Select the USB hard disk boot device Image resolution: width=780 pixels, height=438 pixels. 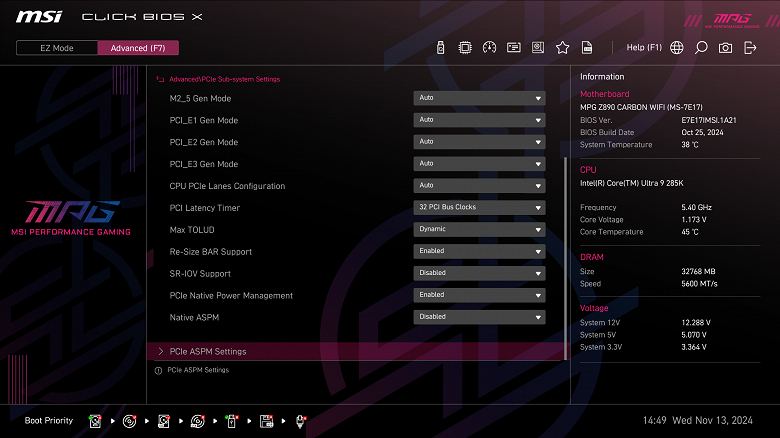pyautogui.click(x=164, y=421)
